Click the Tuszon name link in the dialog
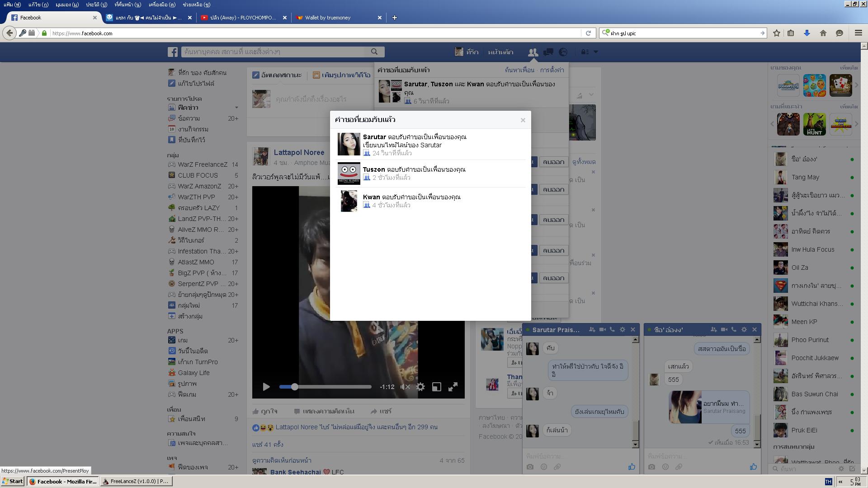This screenshot has width=868, height=488. coord(373,169)
